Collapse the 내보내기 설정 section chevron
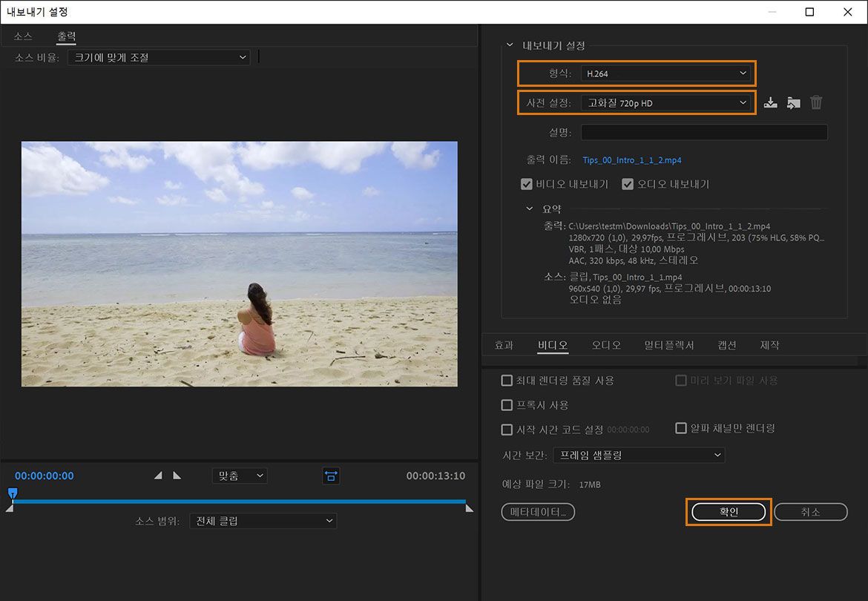 509,44
